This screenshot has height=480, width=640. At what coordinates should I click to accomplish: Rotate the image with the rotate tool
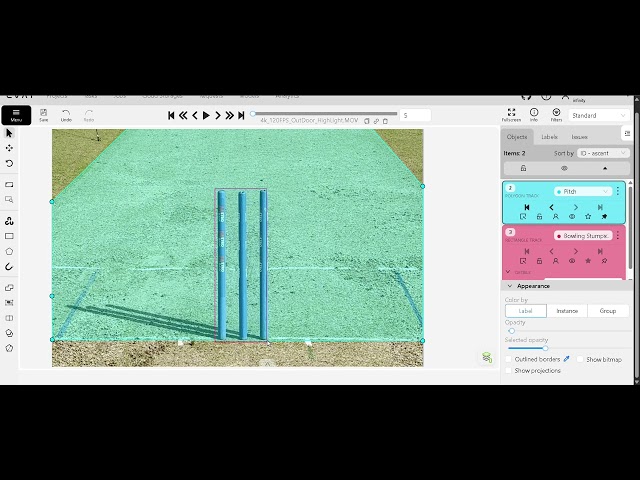pyautogui.click(x=9, y=163)
